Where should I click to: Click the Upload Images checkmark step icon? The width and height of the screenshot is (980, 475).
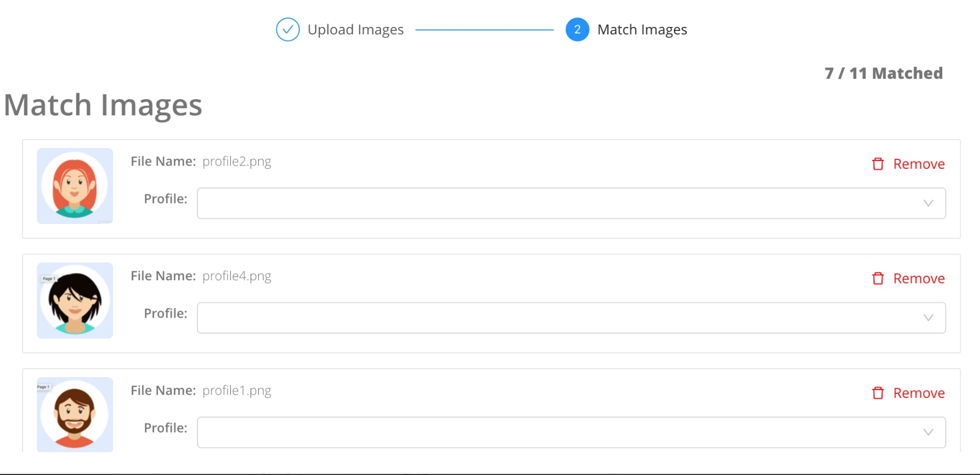pos(287,30)
